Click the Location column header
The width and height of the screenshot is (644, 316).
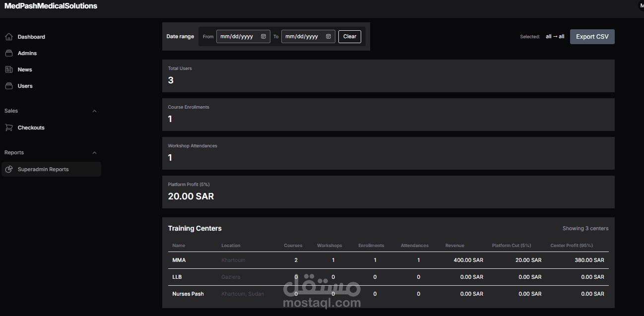(231, 246)
